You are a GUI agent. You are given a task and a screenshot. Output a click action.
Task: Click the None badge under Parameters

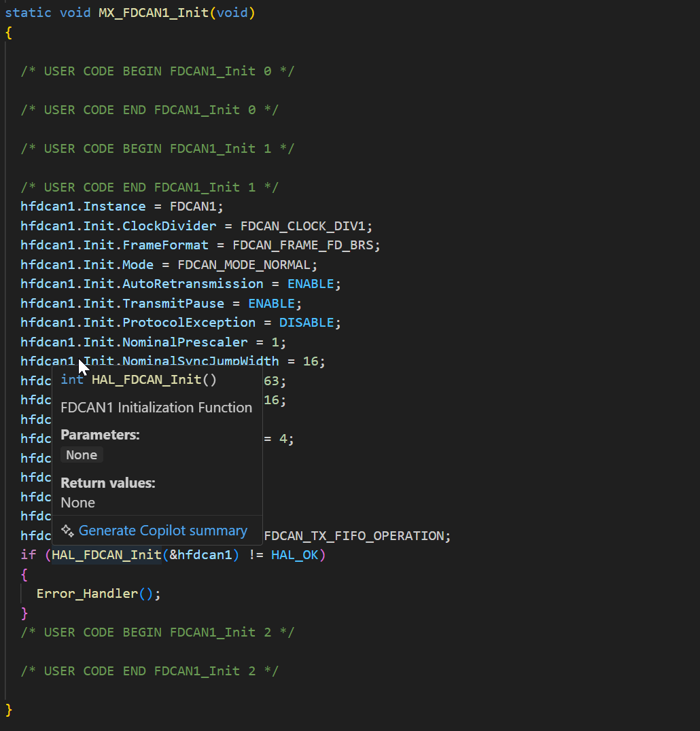coord(81,454)
